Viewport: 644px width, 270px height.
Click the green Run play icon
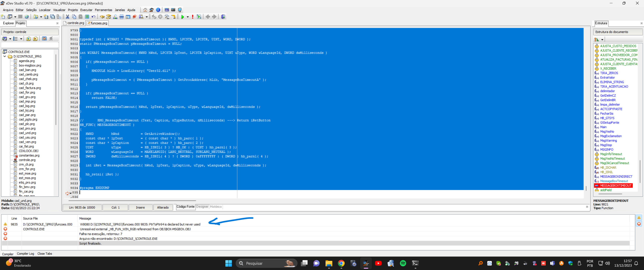click(183, 17)
